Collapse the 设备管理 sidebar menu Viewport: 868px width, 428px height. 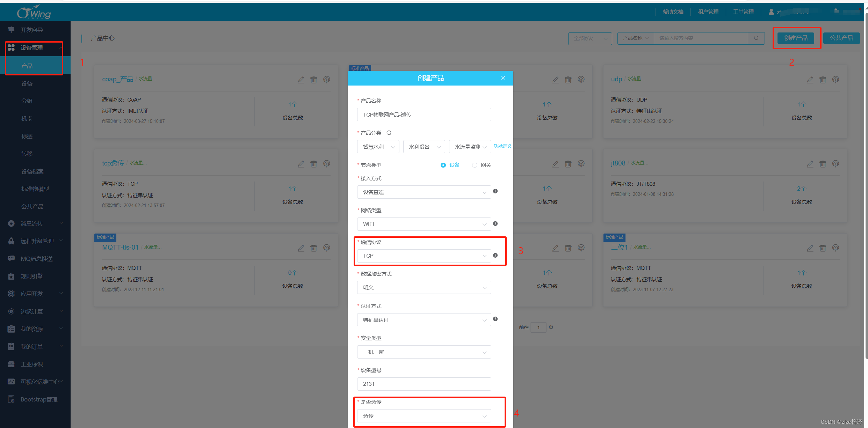pyautogui.click(x=35, y=48)
